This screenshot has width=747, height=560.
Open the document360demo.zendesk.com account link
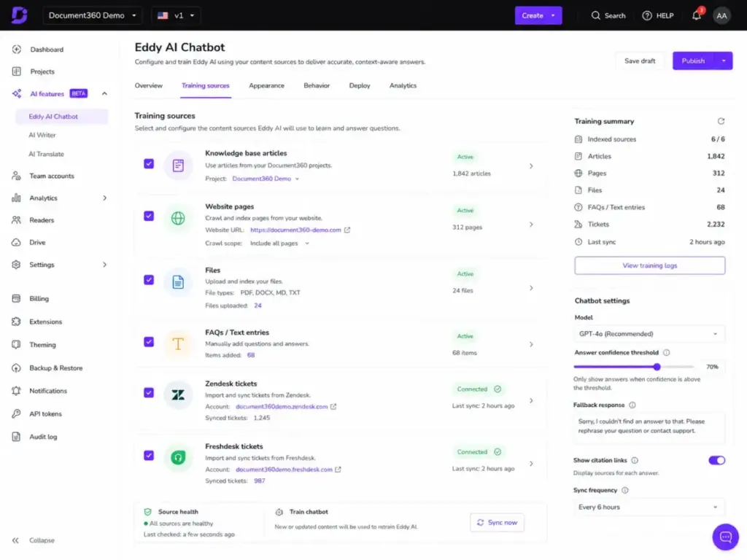tap(282, 407)
